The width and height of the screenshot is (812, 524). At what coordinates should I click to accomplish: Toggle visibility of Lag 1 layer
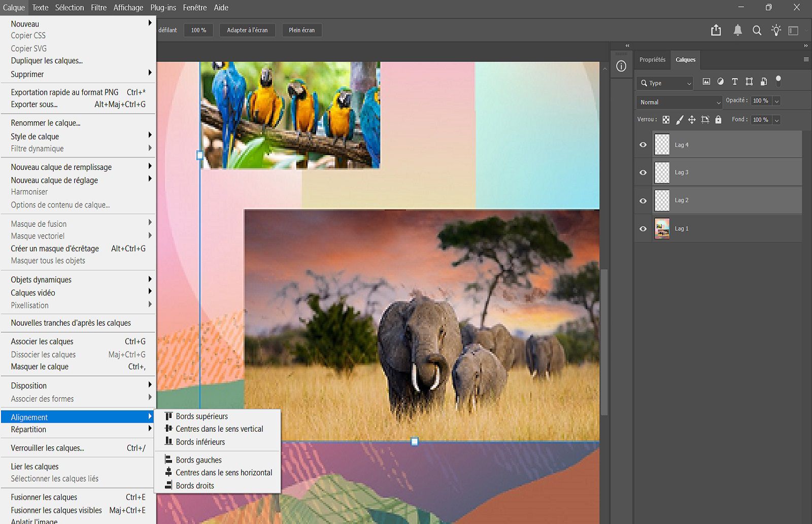[x=643, y=229]
